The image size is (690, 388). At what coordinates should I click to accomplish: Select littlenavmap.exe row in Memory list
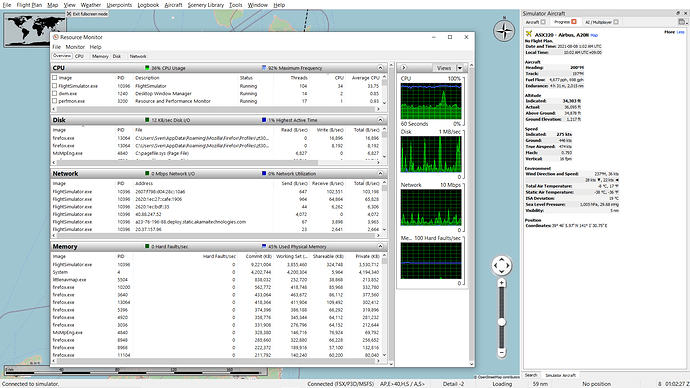[x=216, y=280]
